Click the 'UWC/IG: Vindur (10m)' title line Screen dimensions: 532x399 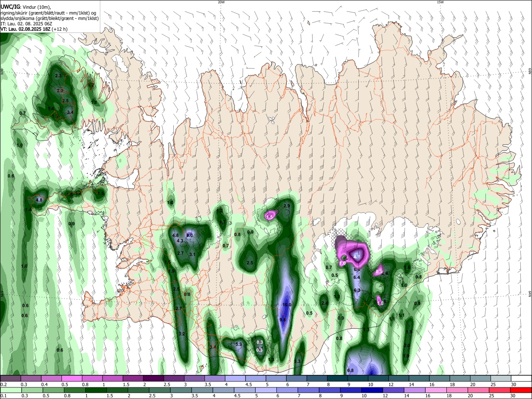pos(25,7)
